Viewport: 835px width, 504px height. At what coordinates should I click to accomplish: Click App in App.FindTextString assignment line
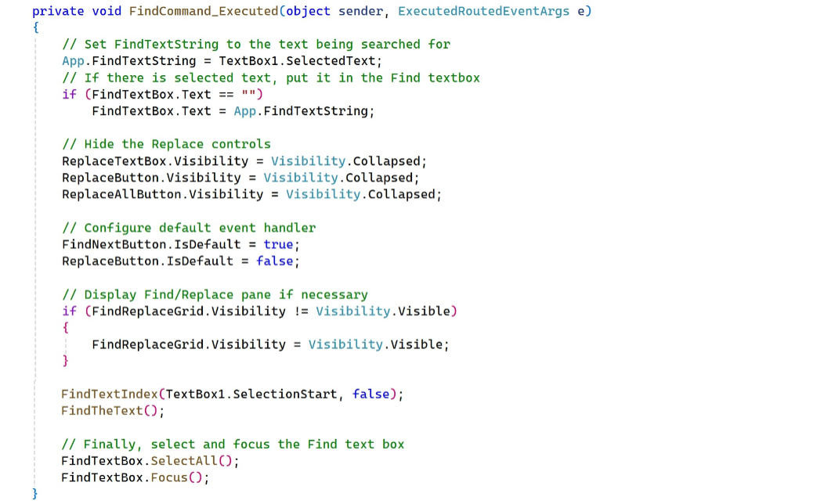(x=73, y=61)
